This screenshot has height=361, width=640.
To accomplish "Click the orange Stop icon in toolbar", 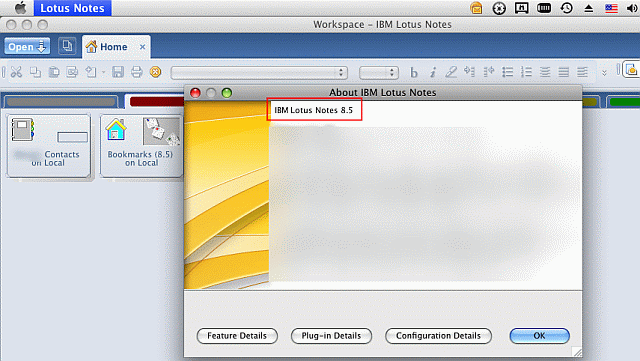I will pos(156,72).
